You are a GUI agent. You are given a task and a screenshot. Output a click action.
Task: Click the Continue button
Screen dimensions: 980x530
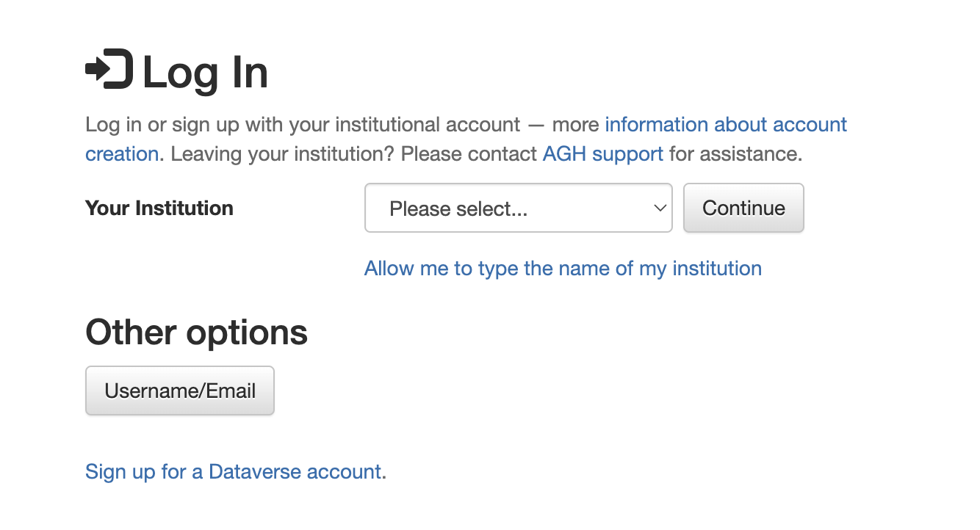(743, 208)
